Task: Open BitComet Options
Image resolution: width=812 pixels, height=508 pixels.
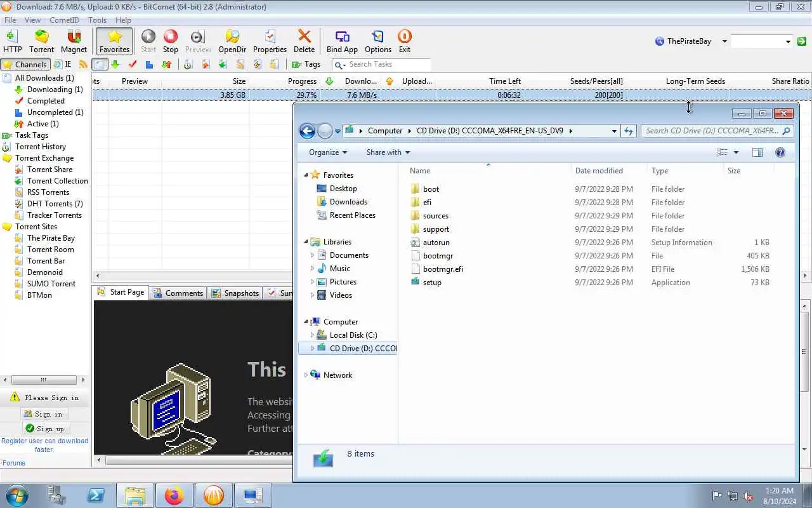Action: [x=378, y=41]
